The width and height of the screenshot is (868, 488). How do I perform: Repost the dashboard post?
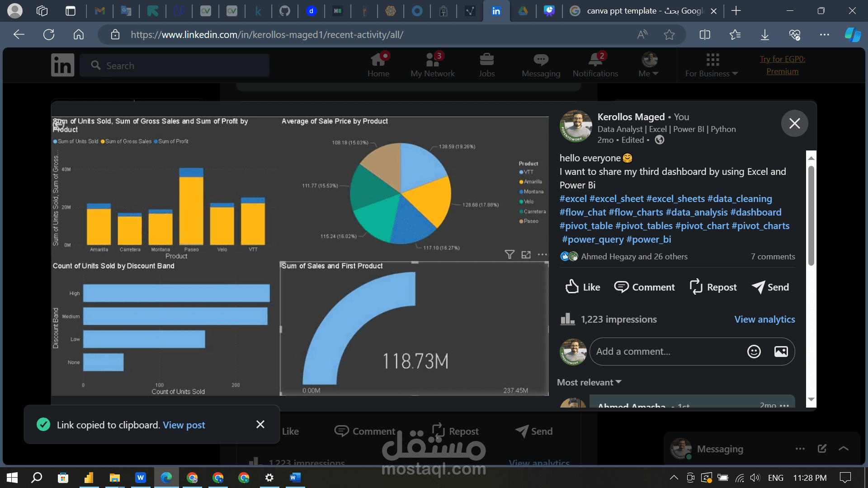(713, 287)
